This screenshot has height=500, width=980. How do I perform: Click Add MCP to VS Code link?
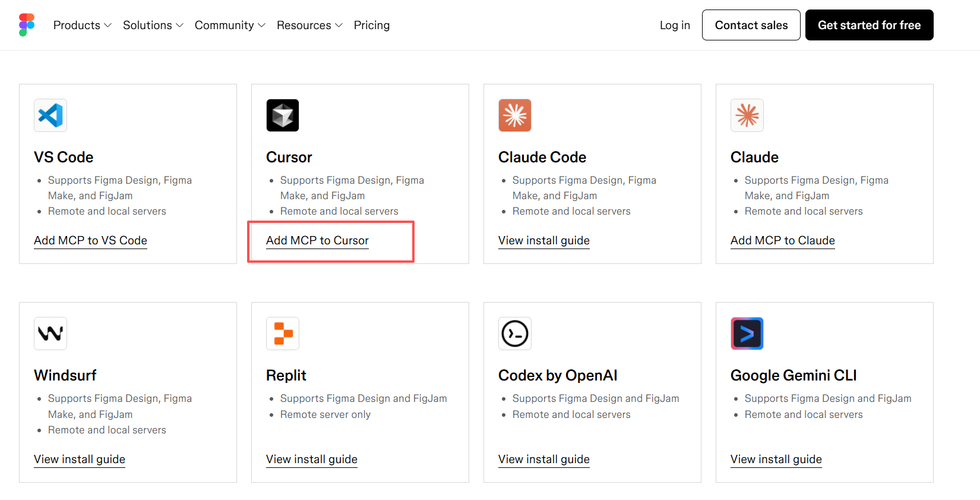90,240
